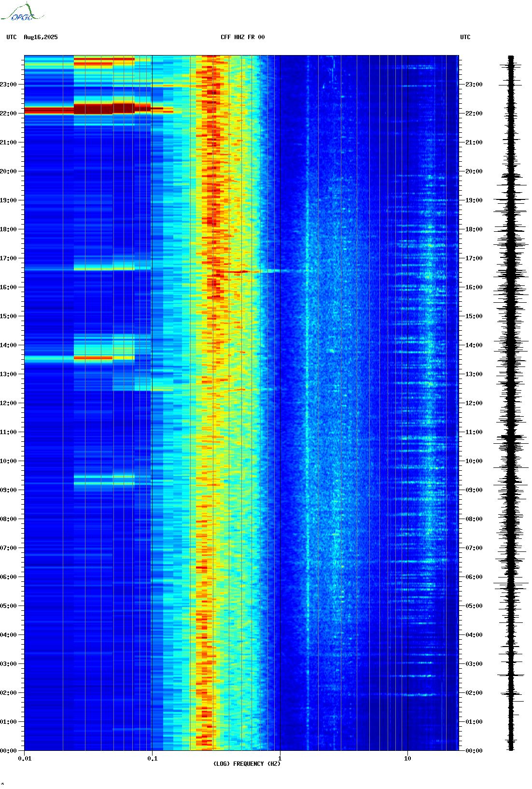The image size is (532, 789).
Task: Click the 11:00 label on the right time axis
Action: pos(474,432)
